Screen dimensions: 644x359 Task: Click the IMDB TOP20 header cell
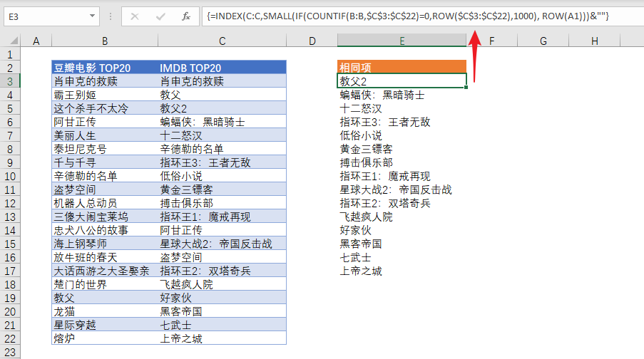[222, 68]
